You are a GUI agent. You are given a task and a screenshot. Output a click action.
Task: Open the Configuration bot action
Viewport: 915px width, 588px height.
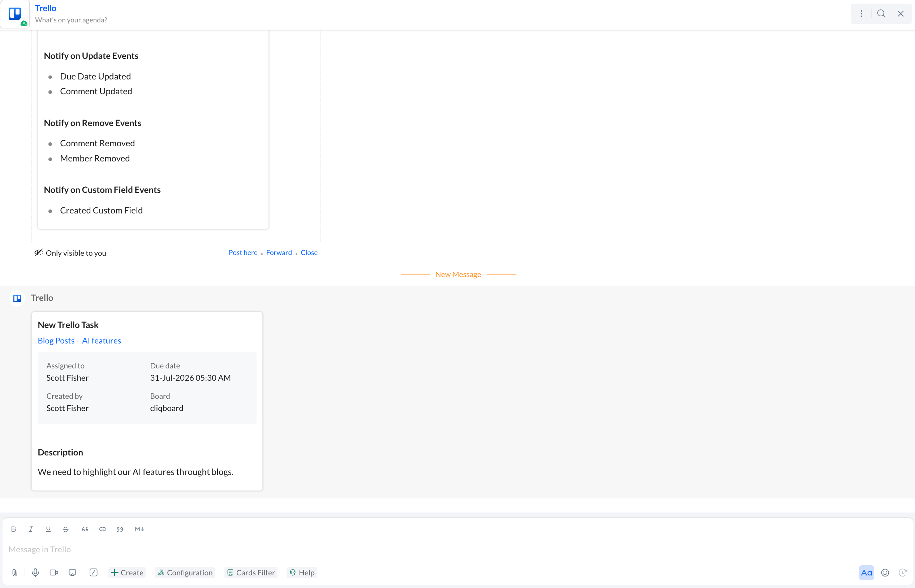(x=185, y=573)
